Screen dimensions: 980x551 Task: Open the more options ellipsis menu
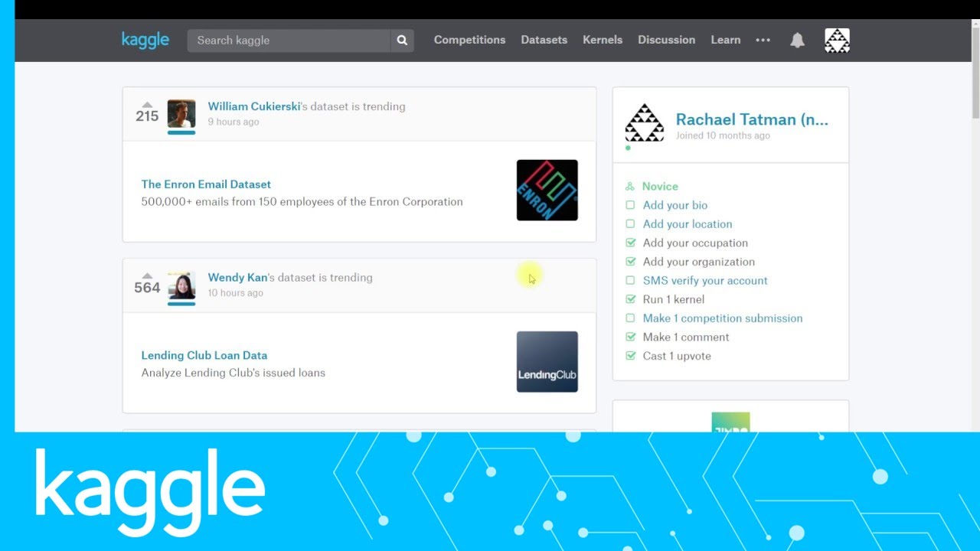tap(763, 40)
